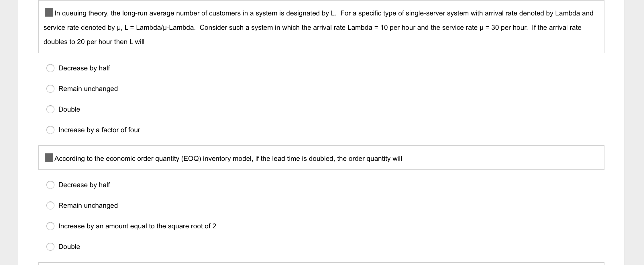Click the dark square icon before the queuing theory question
Screen dimensions: 644x265
pyautogui.click(x=49, y=13)
